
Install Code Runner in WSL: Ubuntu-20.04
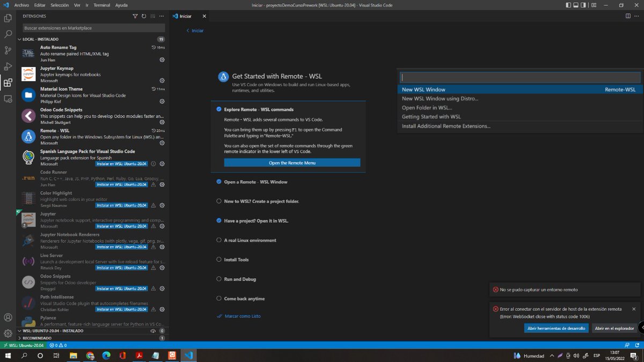[x=122, y=184]
